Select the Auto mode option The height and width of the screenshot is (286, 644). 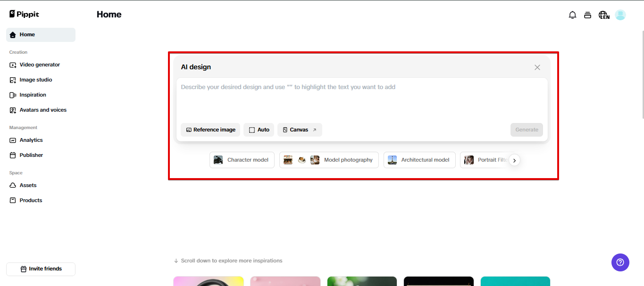pos(259,130)
